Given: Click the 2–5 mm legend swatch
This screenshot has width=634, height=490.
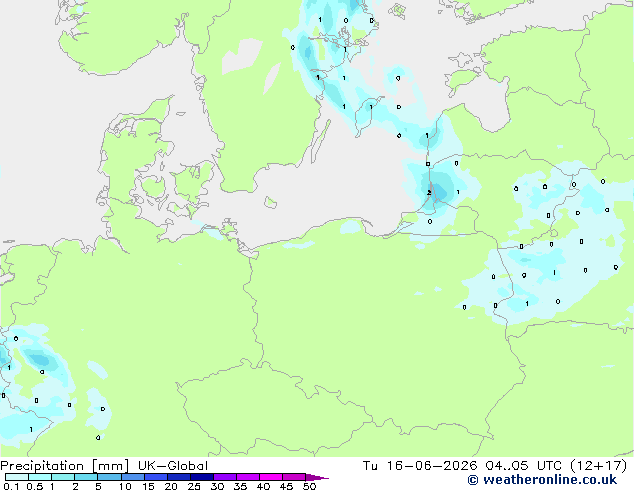Looking at the screenshot, I should (x=86, y=477).
